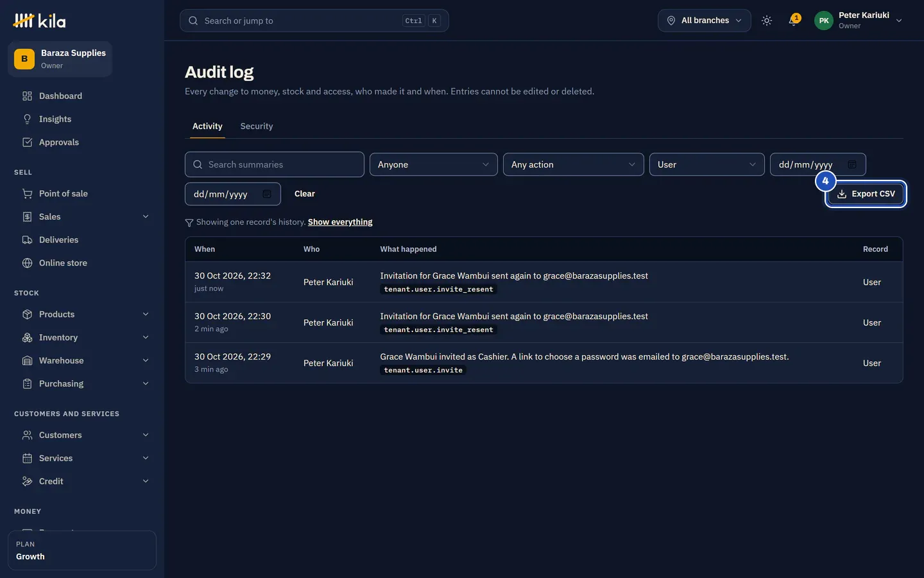The height and width of the screenshot is (578, 924).
Task: Click the Customers people icon
Action: click(x=27, y=435)
